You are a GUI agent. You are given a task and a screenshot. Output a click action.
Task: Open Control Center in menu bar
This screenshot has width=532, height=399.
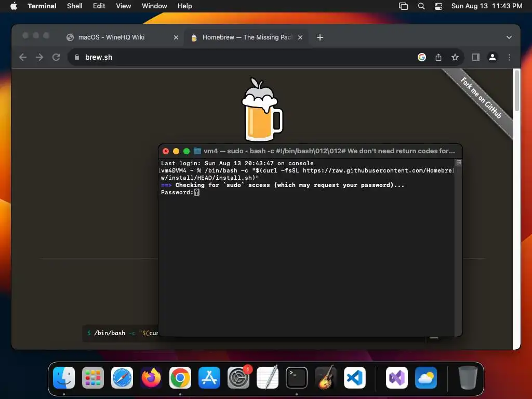[438, 6]
